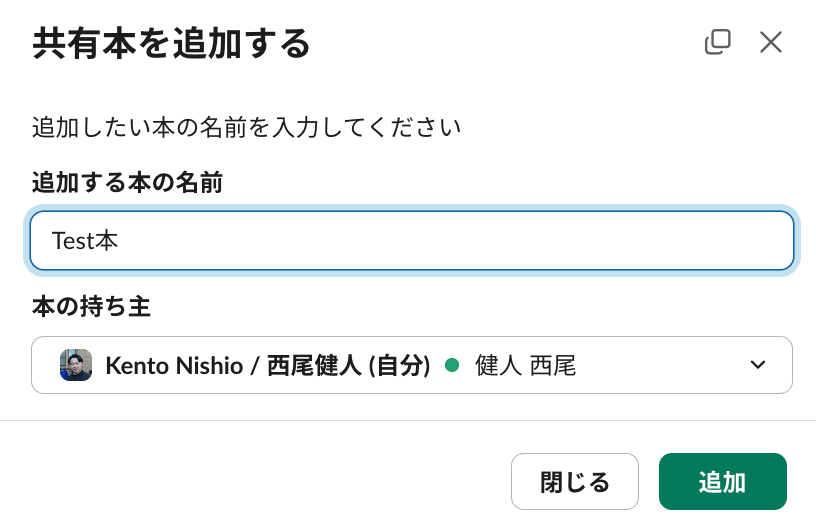Viewport: 816px width, 522px height.
Task: Click the 追加したい本の名前を入力してください description
Action: [x=247, y=128]
